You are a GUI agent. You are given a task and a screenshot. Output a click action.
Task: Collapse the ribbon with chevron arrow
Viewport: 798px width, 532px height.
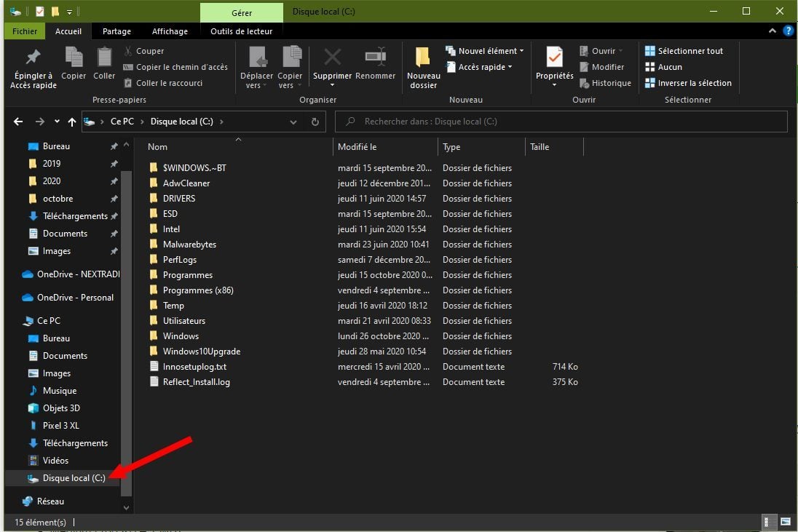tap(773, 31)
